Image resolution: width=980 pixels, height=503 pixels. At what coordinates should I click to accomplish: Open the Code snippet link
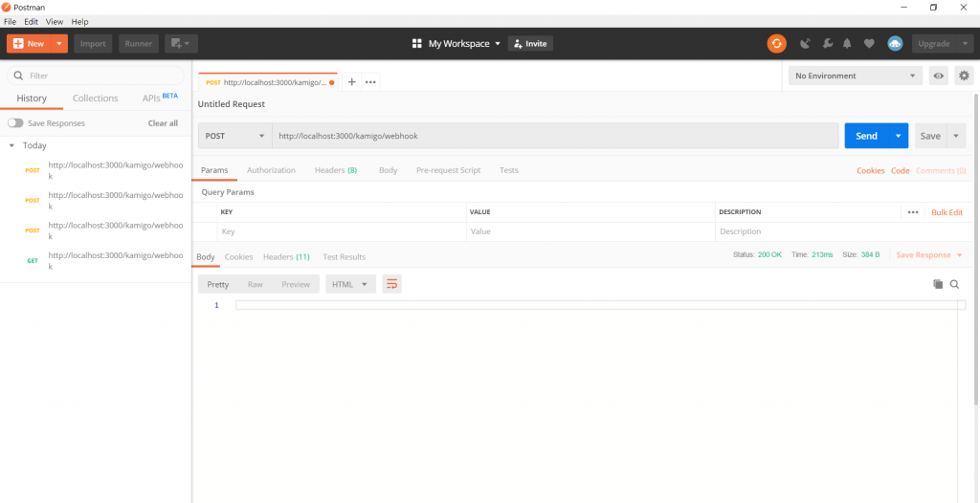click(x=900, y=170)
